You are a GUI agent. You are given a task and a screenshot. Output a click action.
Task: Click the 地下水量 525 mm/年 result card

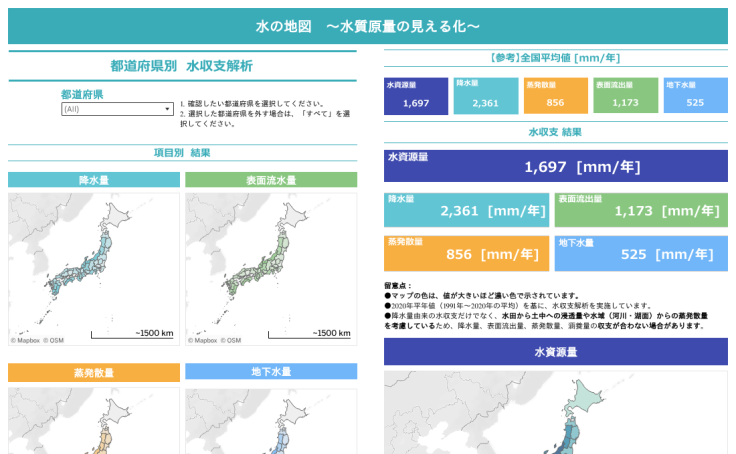pyautogui.click(x=641, y=254)
